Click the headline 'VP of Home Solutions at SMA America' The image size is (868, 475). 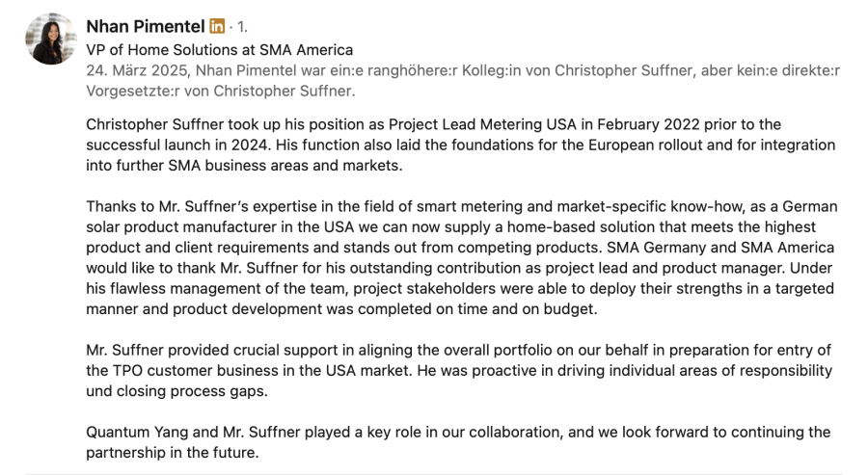(219, 49)
